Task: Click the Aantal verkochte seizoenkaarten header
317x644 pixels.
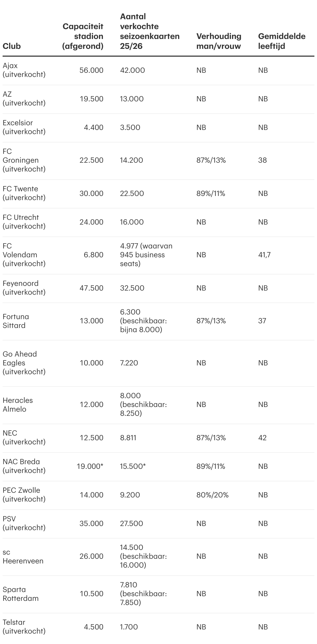Action: 150,31
